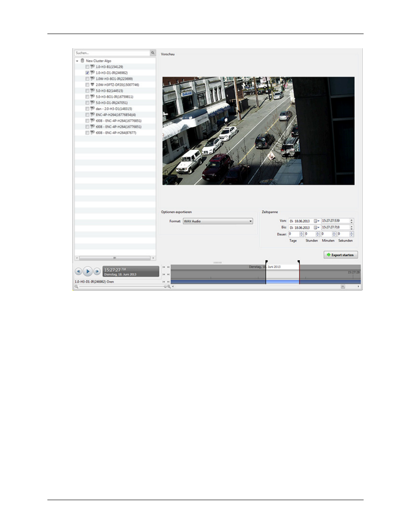Open the Von date calendar dropdown
Viewport: 411px width, 532px height.
click(317, 221)
